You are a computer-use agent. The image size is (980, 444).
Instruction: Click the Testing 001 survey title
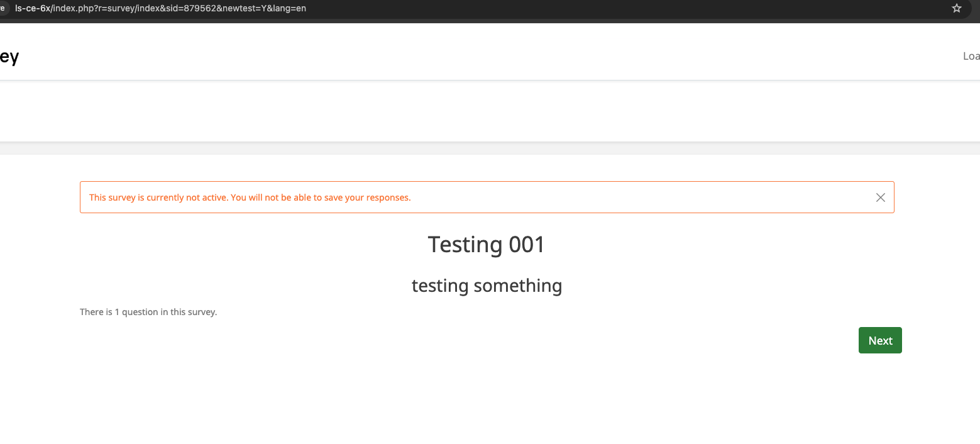click(486, 245)
